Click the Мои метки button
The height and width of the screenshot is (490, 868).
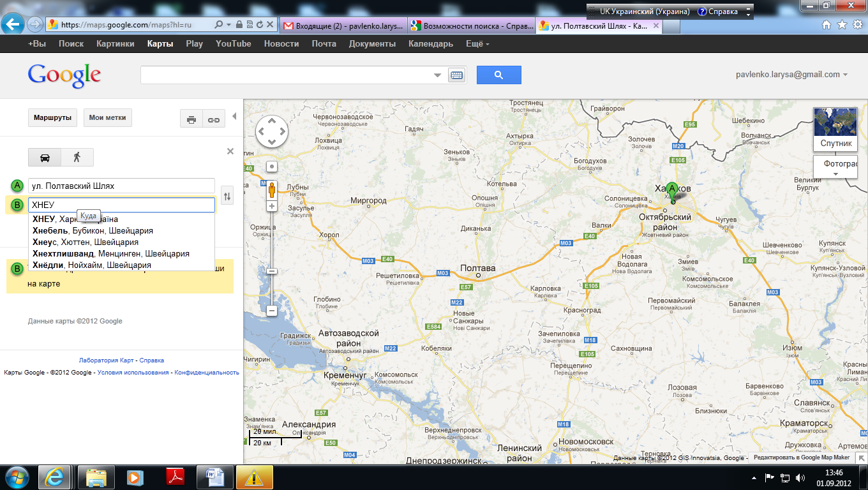107,118
